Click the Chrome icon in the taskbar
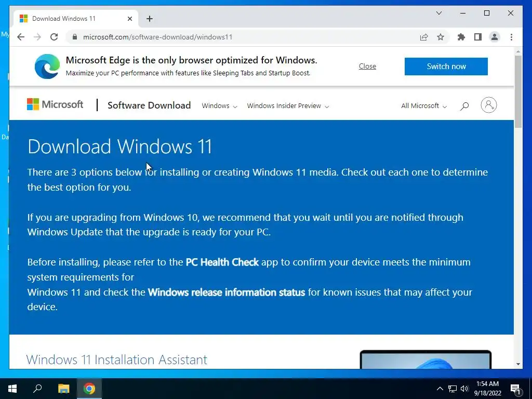532x399 pixels. [89, 389]
